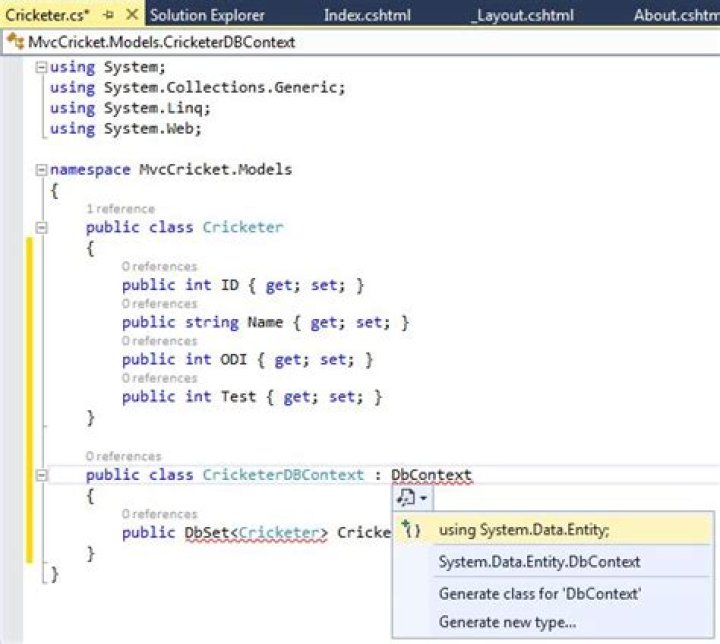The image size is (720, 644).
Task: Choose 'Generate new type...' menu entry
Action: pyautogui.click(x=507, y=622)
